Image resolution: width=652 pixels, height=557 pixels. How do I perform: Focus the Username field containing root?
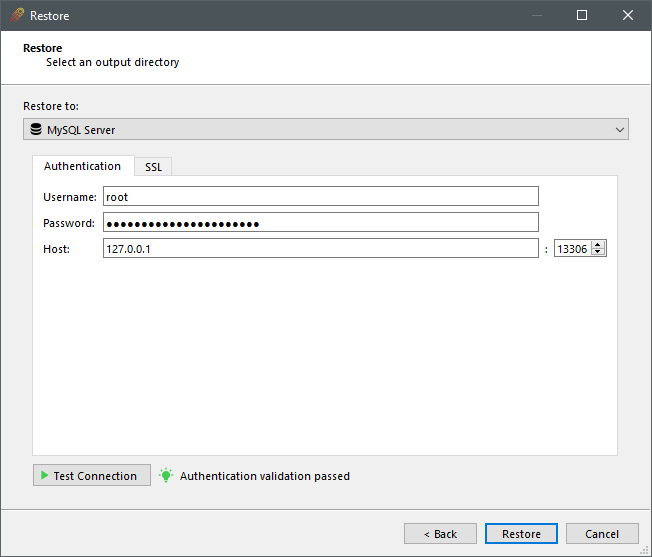[x=320, y=197]
